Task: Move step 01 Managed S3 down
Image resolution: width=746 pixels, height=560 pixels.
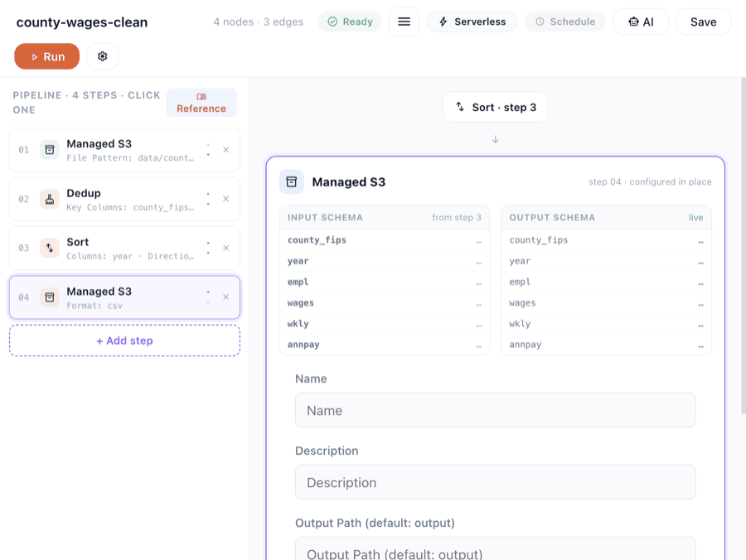Action: (x=208, y=155)
